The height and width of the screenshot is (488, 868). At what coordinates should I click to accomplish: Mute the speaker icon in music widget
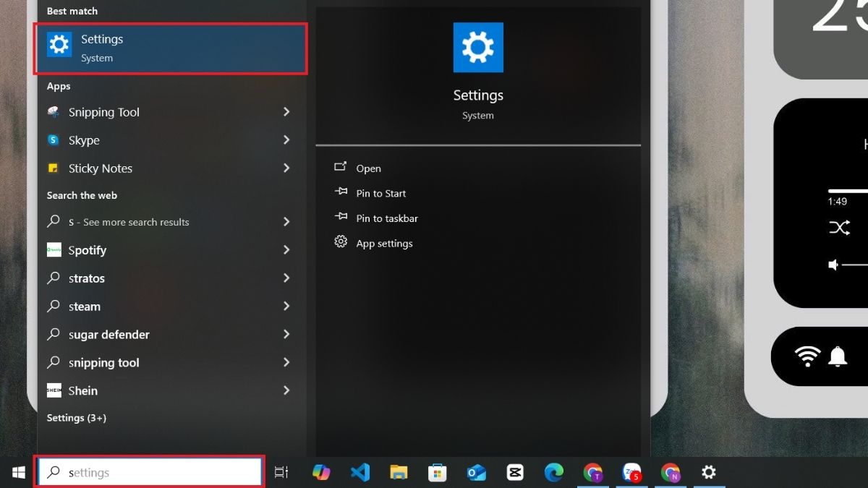833,265
